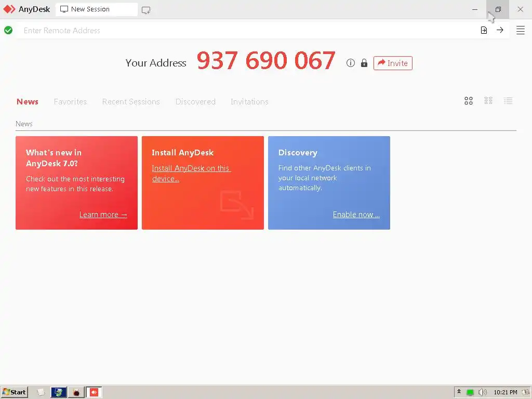Minimize the AnyDesk window
The width and height of the screenshot is (532, 399).
coord(475,9)
